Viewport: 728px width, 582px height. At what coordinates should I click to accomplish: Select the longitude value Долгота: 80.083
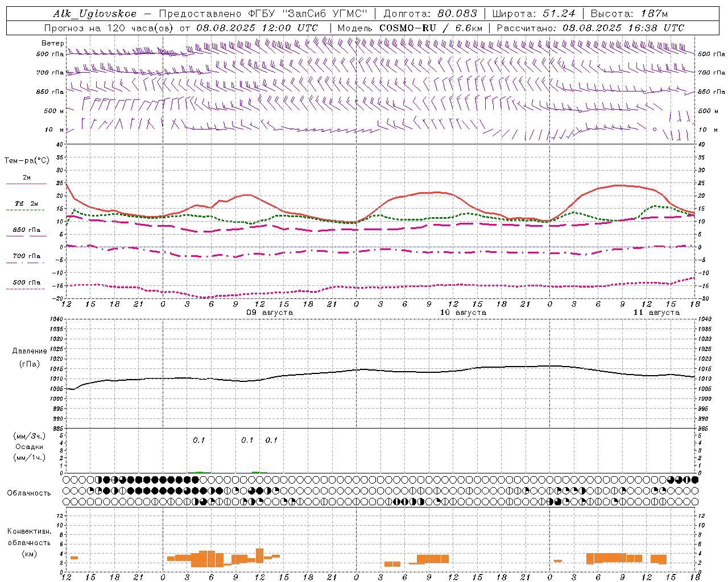[431, 14]
